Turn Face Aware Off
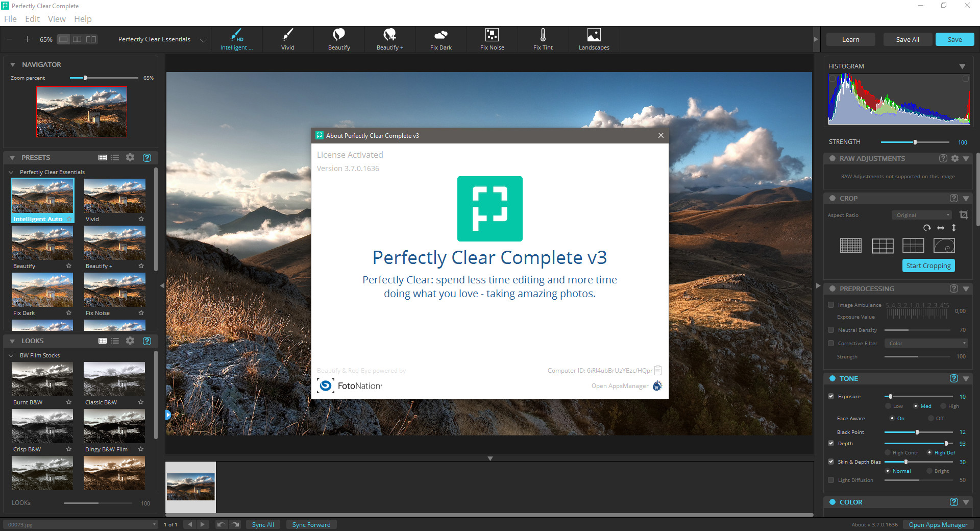980x531 pixels. pyautogui.click(x=931, y=418)
